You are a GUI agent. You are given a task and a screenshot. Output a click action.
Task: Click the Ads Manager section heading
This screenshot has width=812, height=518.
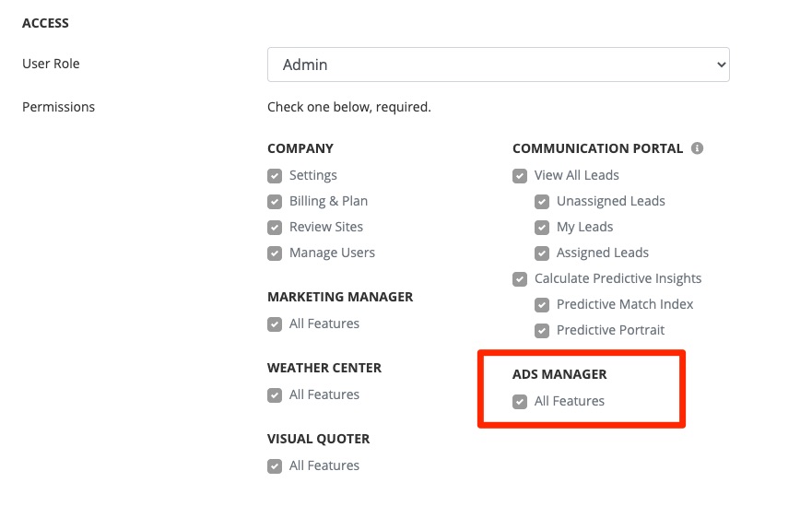pyautogui.click(x=559, y=374)
